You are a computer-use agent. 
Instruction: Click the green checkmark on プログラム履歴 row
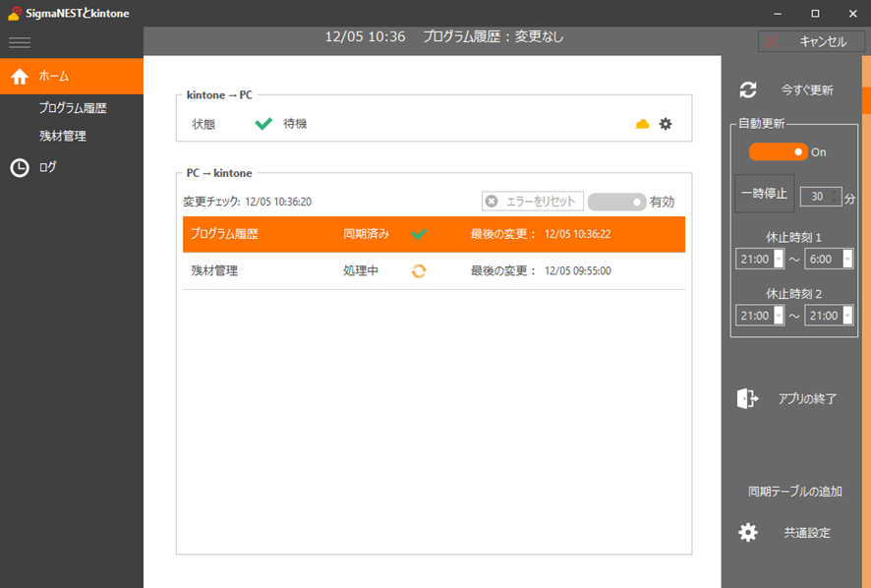pos(419,234)
